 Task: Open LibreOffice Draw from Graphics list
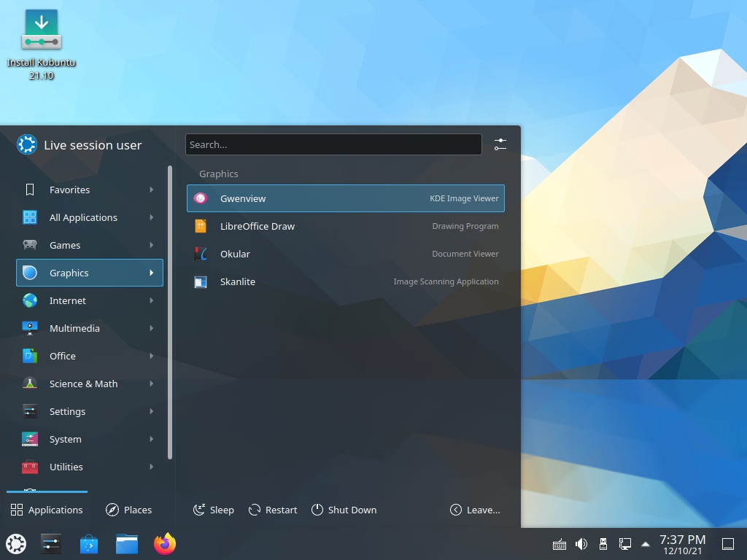[345, 226]
